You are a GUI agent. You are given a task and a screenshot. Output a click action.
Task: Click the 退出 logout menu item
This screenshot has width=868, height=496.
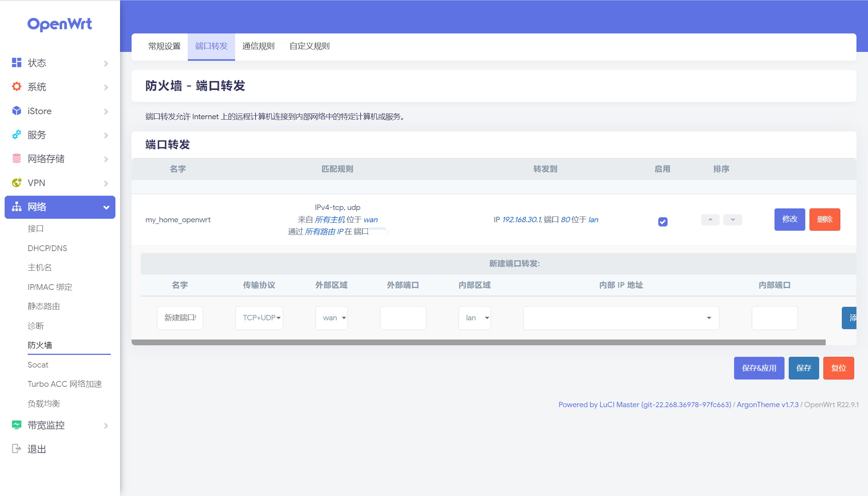pyautogui.click(x=37, y=449)
